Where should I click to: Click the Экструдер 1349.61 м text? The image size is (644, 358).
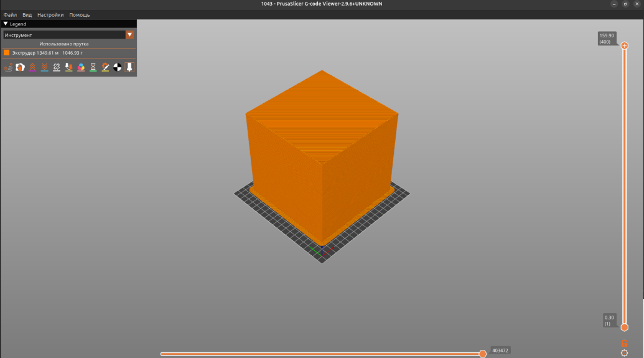point(35,53)
